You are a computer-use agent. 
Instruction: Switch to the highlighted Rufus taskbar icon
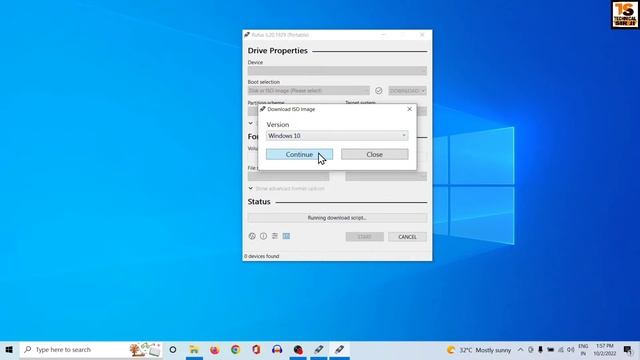point(339,350)
